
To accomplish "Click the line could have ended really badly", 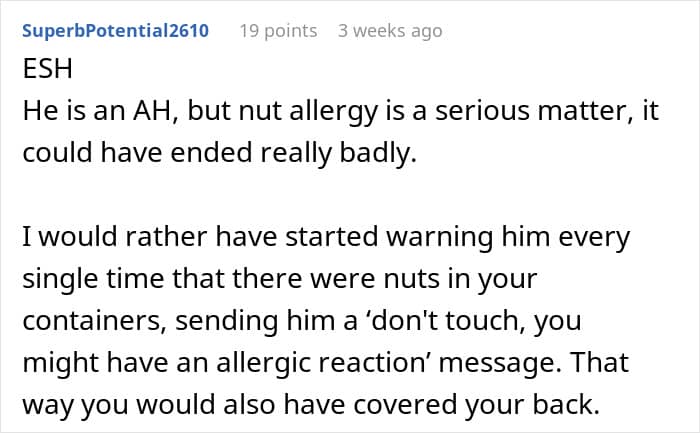I will [219, 153].
